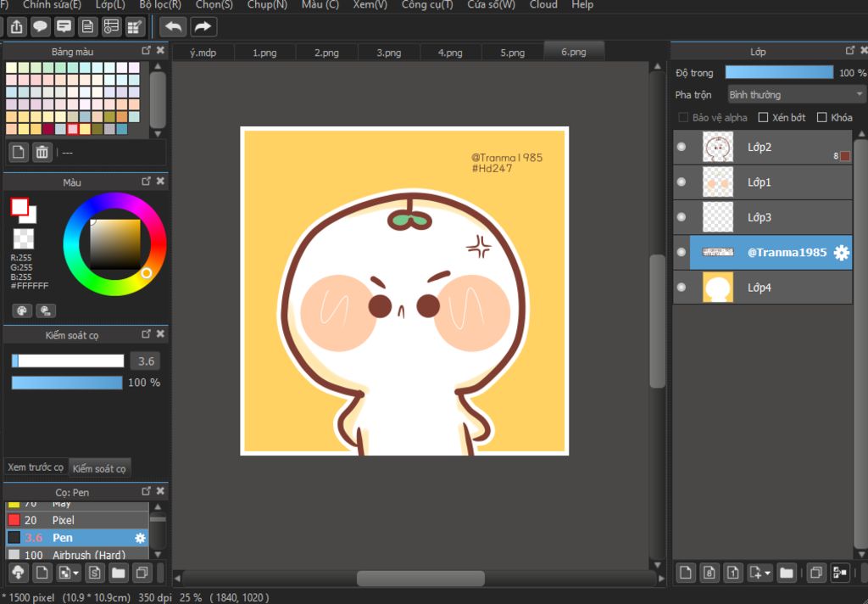
Task: Hide the Lớp2 layer
Action: [x=682, y=147]
